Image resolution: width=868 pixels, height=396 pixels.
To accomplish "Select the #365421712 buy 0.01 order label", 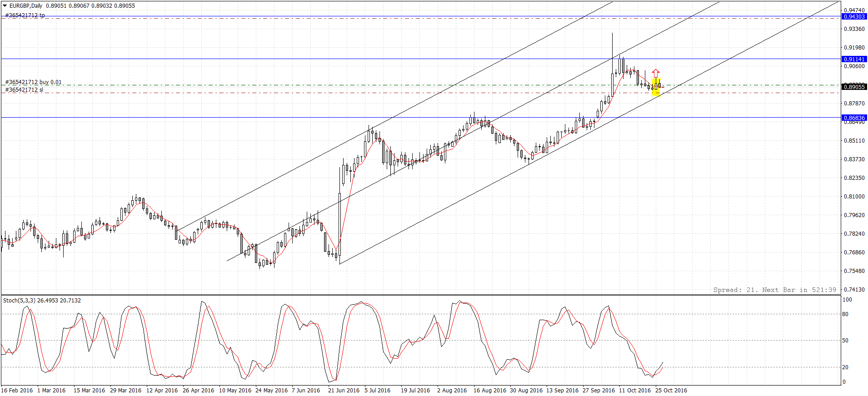I will coord(33,82).
